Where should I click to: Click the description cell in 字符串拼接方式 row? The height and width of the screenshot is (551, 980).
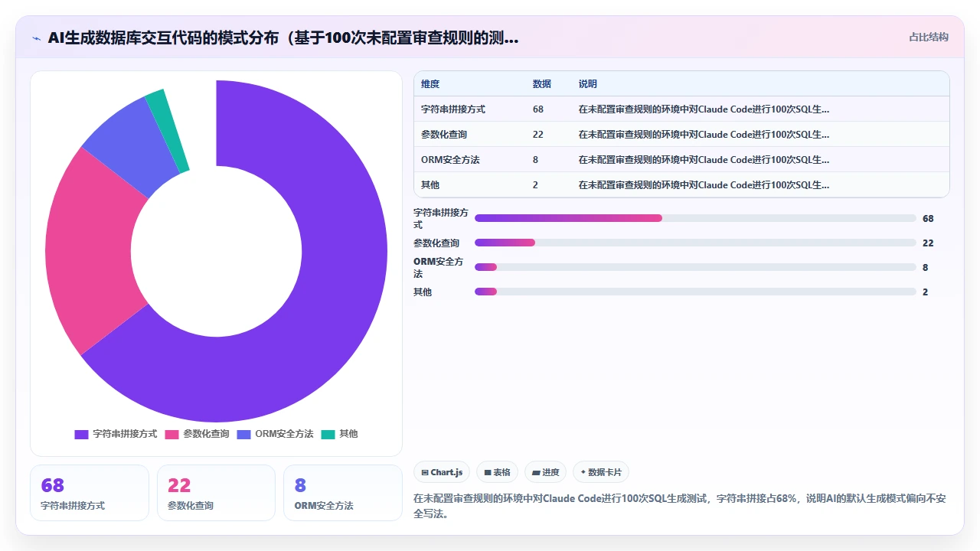coord(704,109)
